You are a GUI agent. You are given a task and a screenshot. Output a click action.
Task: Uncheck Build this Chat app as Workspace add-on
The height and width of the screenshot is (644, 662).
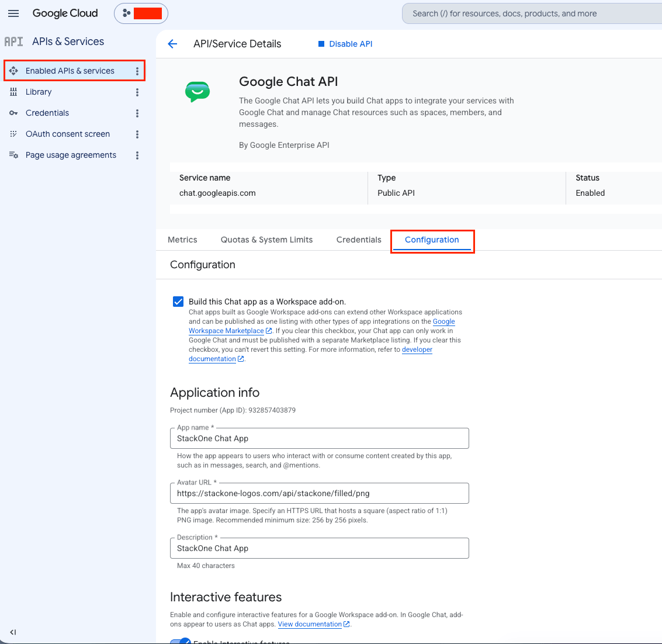tap(178, 302)
